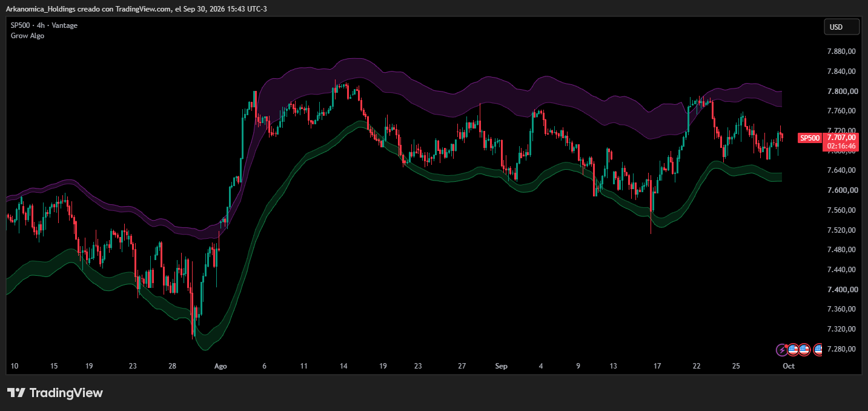The image size is (868, 411).
Task: Click date label 22 on time axis
Action: (x=697, y=366)
